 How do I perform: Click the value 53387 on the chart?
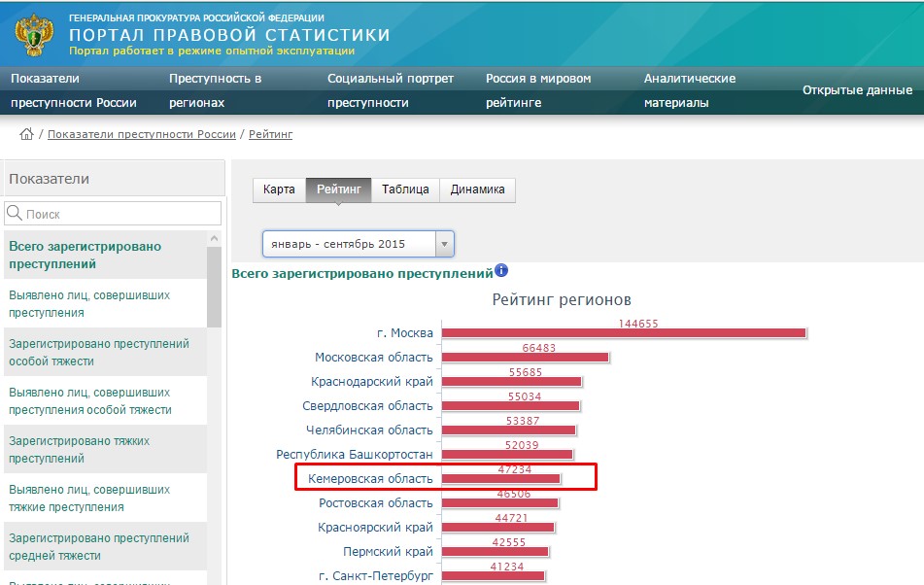(x=523, y=421)
